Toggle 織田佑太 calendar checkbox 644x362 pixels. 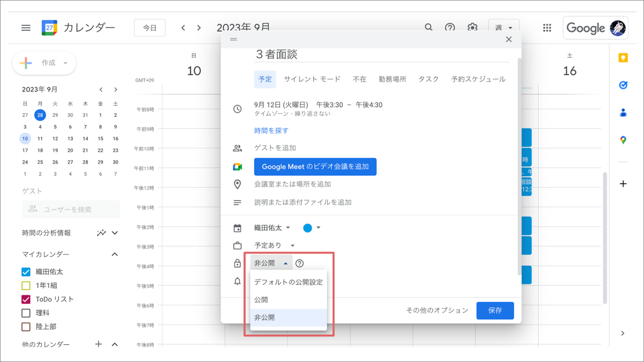[26, 272]
